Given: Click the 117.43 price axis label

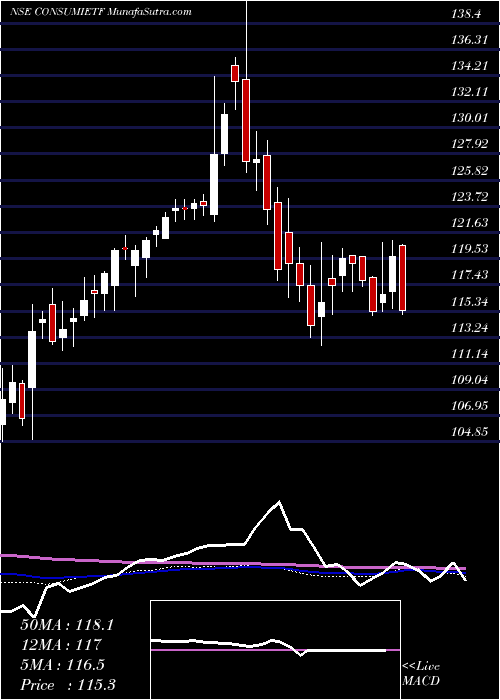Looking at the screenshot, I should (469, 275).
